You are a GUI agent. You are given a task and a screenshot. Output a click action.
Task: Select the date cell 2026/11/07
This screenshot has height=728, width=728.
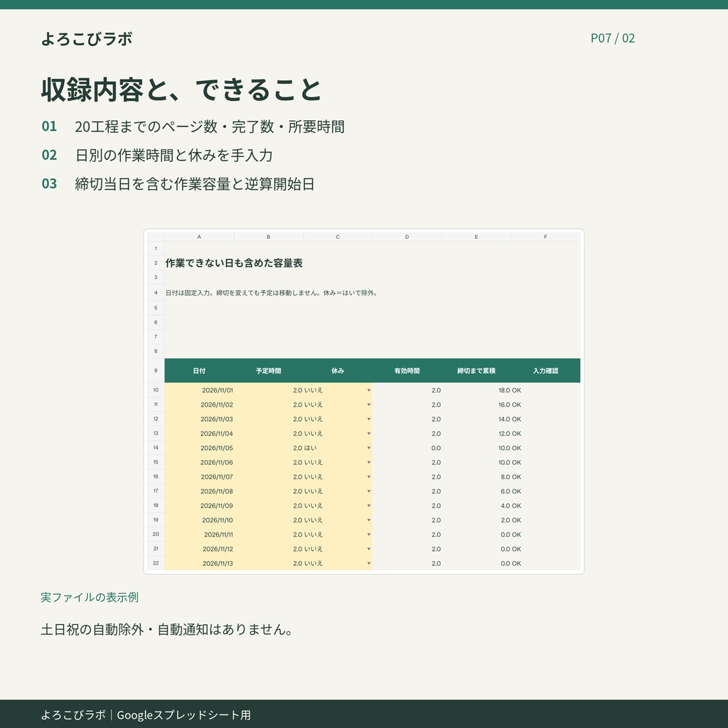[x=199, y=477]
